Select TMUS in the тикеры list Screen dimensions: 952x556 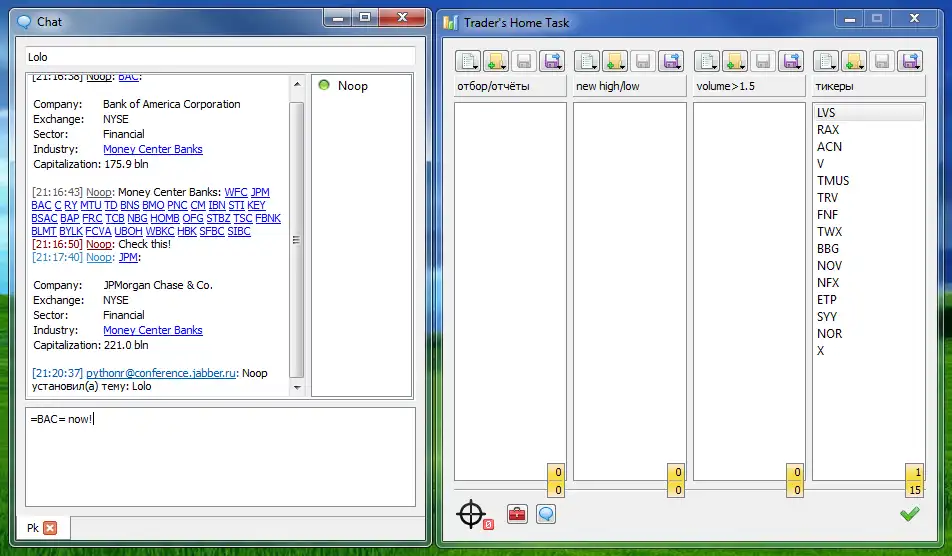[x=869, y=181]
